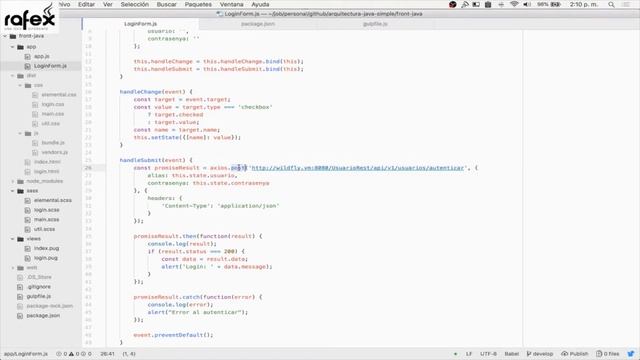Open the Editar menu
This screenshot has height=360, width=640.
pyautogui.click(x=86, y=4)
